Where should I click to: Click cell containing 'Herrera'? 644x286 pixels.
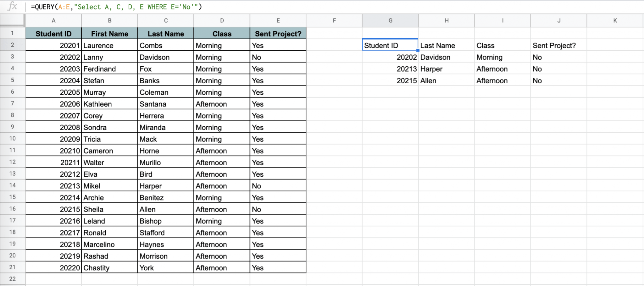pyautogui.click(x=166, y=116)
